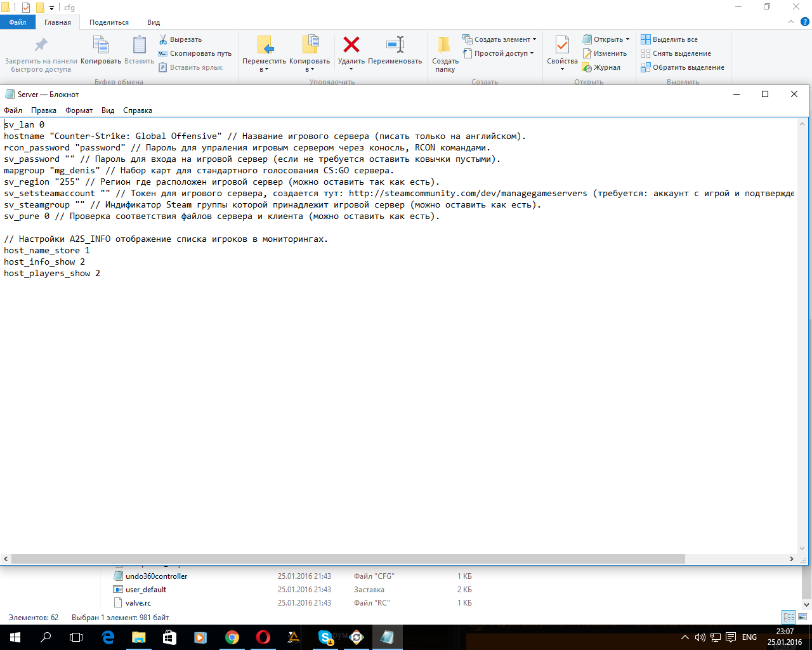Choose Скопировать путь in Explorer ribbon

(195, 53)
